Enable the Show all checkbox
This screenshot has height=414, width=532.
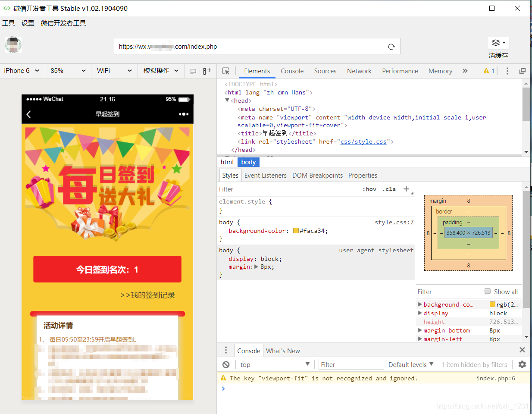coord(488,291)
